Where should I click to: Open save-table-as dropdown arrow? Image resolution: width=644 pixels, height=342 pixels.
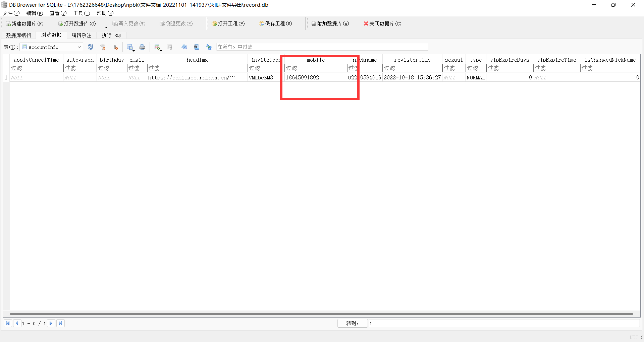pyautogui.click(x=133, y=50)
